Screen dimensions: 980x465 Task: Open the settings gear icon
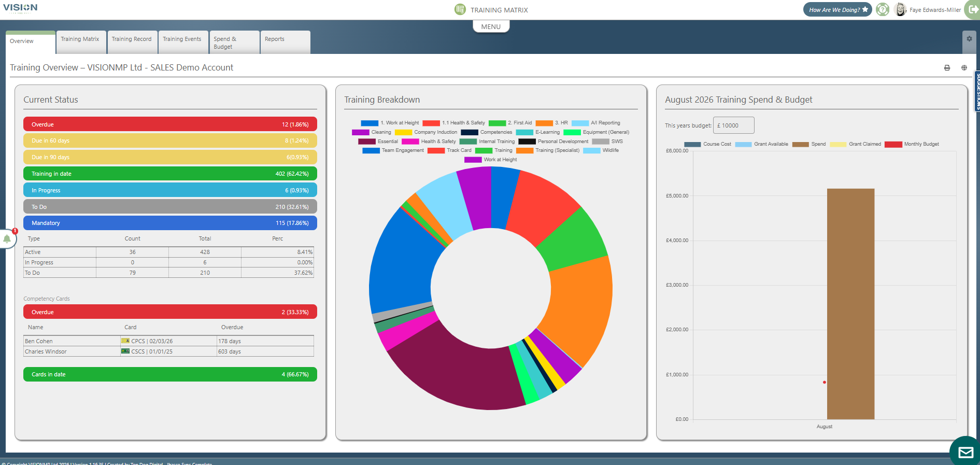[x=969, y=39]
